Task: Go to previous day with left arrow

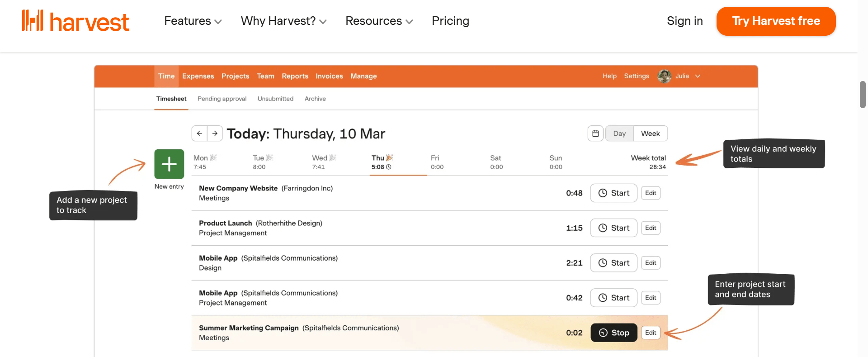Action: [x=199, y=133]
